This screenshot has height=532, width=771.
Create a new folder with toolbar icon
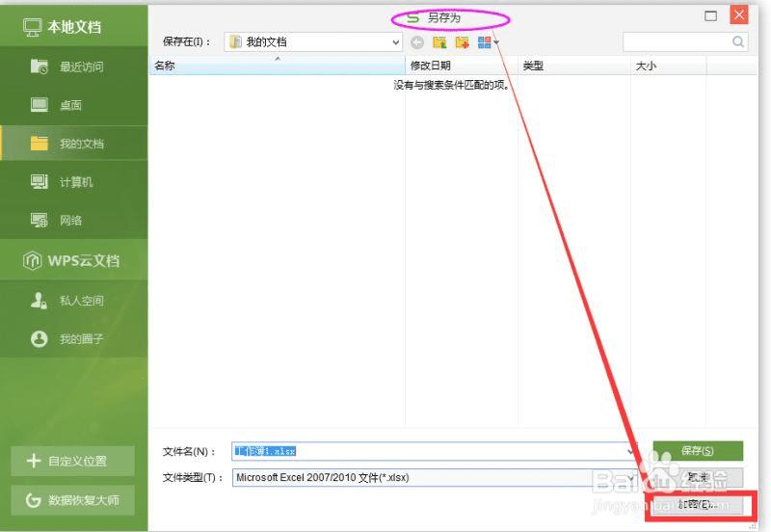click(x=462, y=42)
